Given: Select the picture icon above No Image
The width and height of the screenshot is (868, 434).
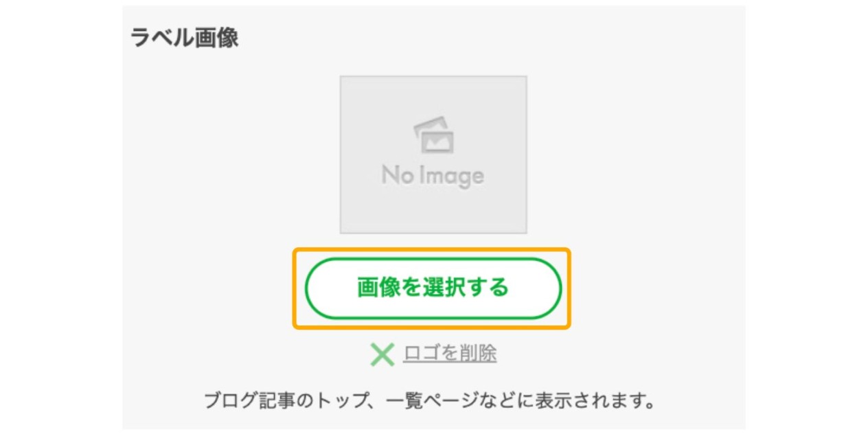Looking at the screenshot, I should point(434,135).
